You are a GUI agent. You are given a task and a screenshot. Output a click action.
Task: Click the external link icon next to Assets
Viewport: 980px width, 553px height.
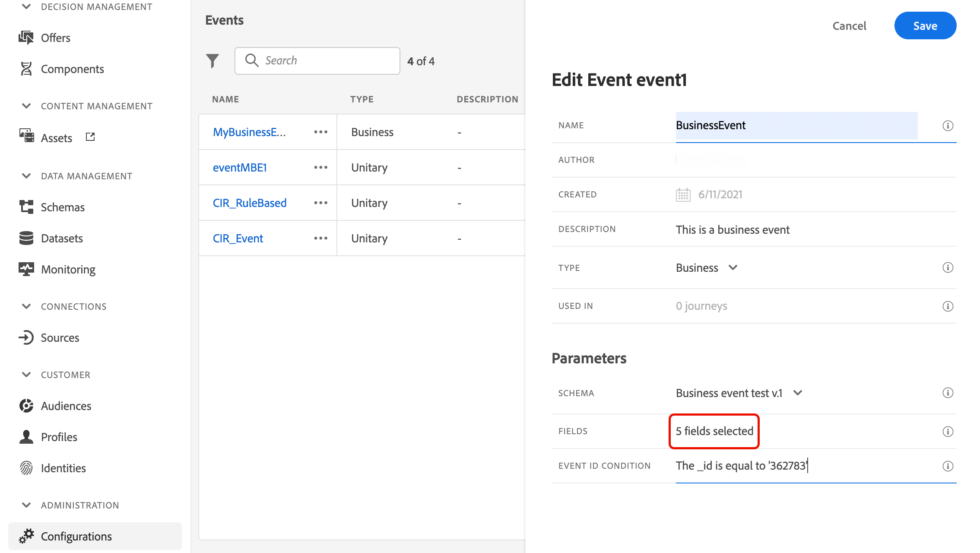click(x=90, y=137)
